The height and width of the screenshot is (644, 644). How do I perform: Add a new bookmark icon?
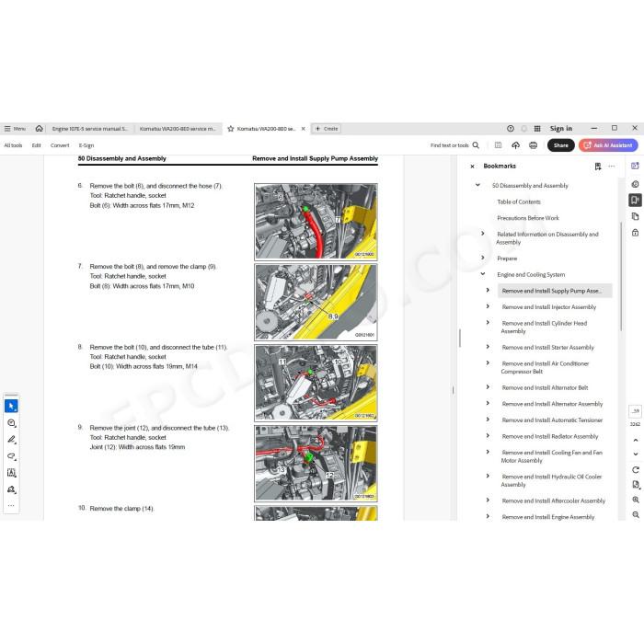[598, 167]
